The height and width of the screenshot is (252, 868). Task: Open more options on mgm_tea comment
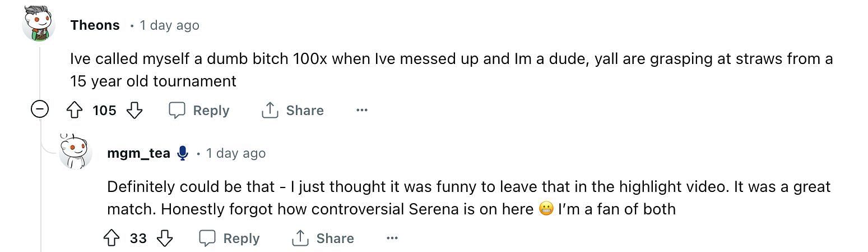pyautogui.click(x=392, y=238)
